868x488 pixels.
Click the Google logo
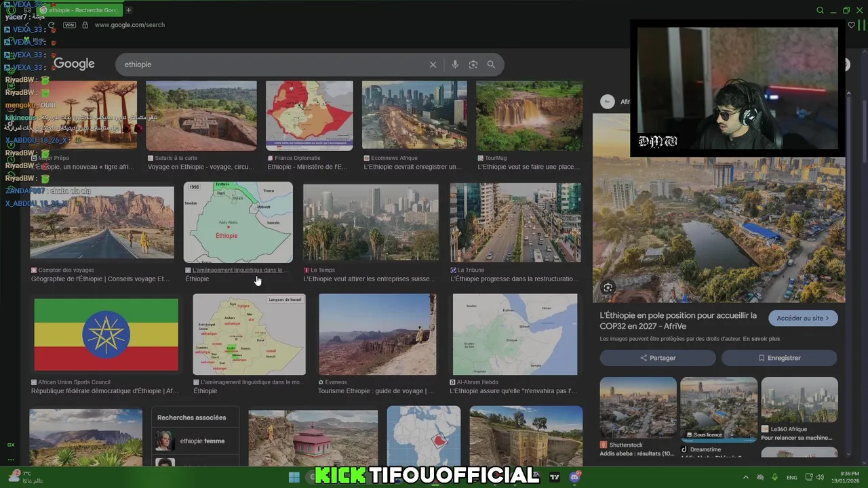[74, 64]
